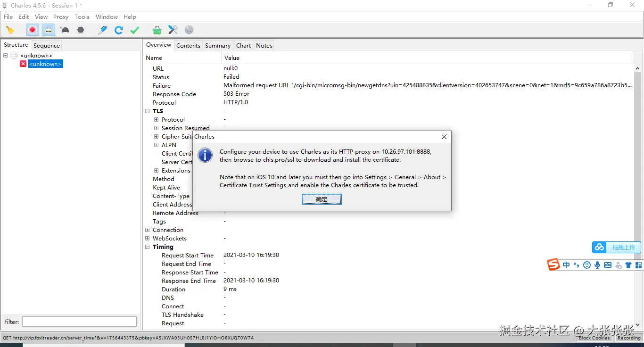
Task: Expand the Cipher Suite row
Action: point(156,137)
